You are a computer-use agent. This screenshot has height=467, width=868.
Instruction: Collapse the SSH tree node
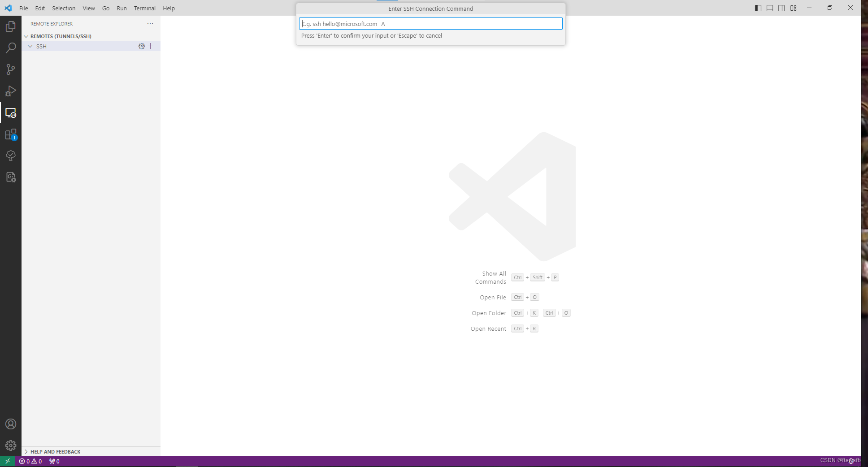pyautogui.click(x=30, y=46)
